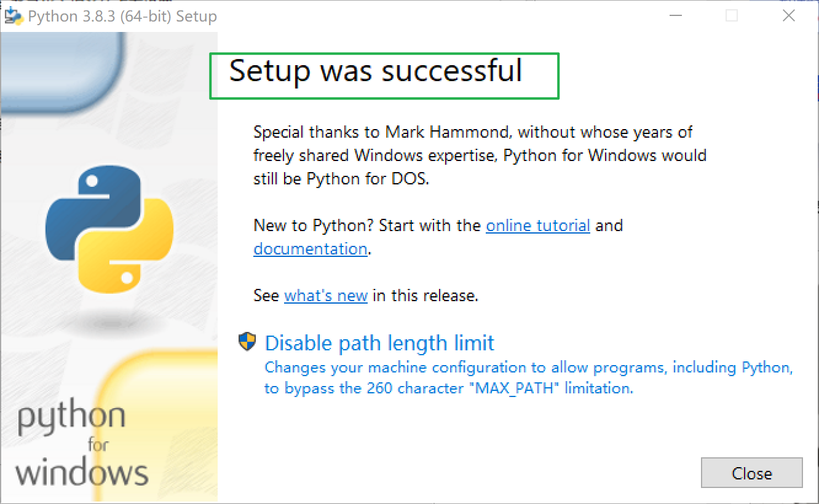Click the "Setup was successful" heading
The image size is (819, 504).
pos(376,71)
